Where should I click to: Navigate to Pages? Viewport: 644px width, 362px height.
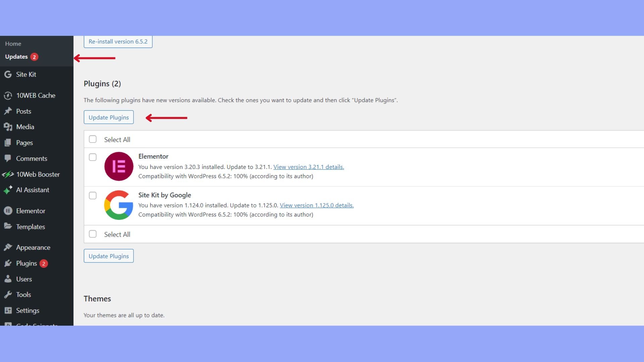(24, 142)
